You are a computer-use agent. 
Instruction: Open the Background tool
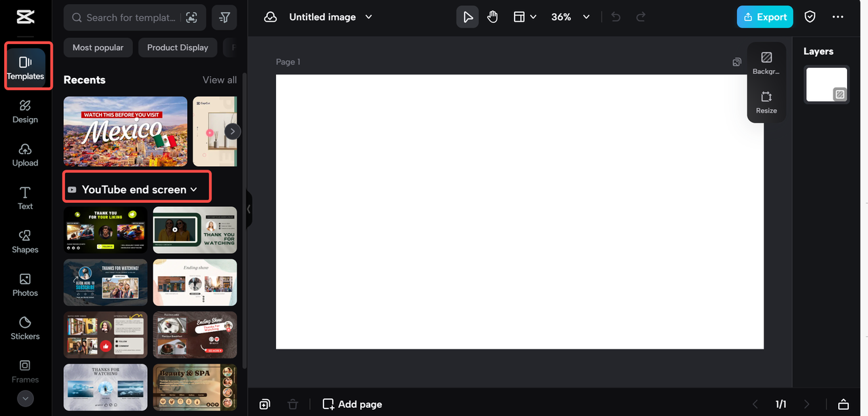[x=766, y=63]
